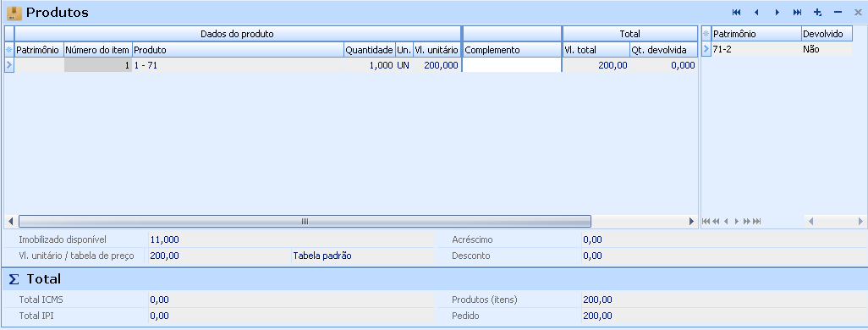Go to first record in Patrimônio grid navigator
Viewport: 868px width, 330px height.
click(706, 222)
